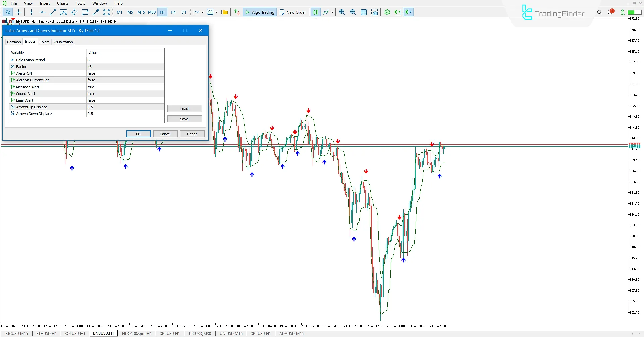Image resolution: width=644 pixels, height=337 pixels.
Task: Open the notifications bell in the top right
Action: pyautogui.click(x=611, y=11)
